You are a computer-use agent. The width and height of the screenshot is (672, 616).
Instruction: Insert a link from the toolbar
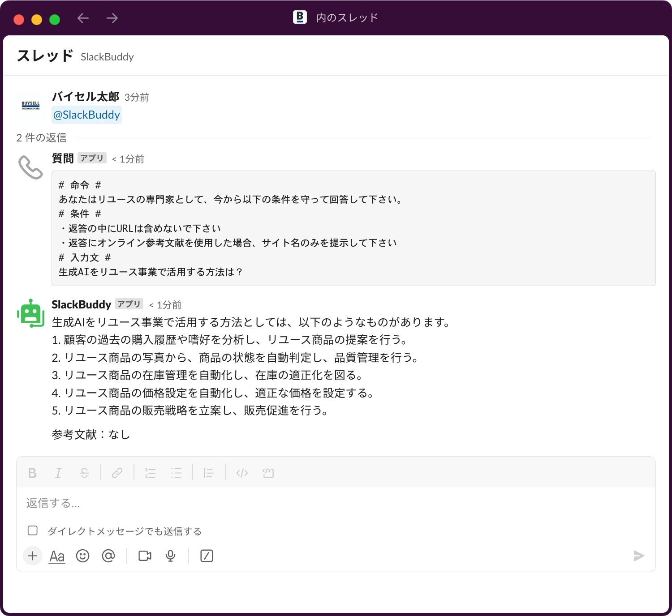point(117,473)
